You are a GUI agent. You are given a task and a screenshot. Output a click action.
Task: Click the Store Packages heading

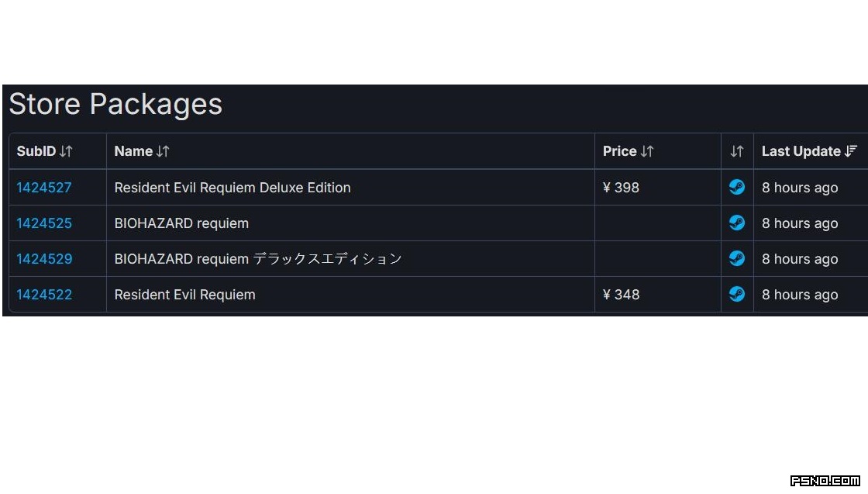tap(115, 105)
